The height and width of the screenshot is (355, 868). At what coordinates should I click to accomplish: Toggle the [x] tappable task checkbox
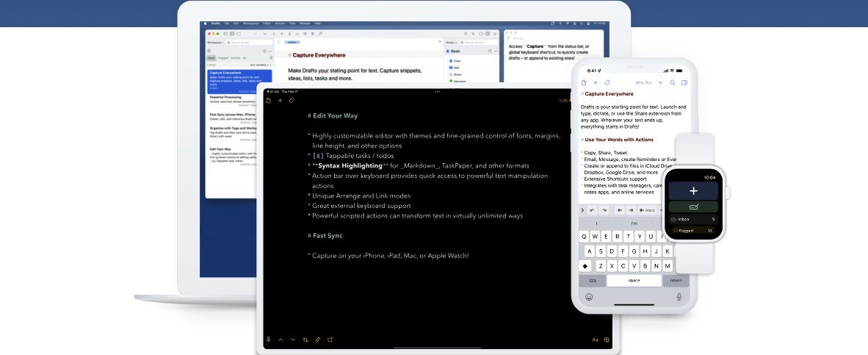(x=318, y=156)
